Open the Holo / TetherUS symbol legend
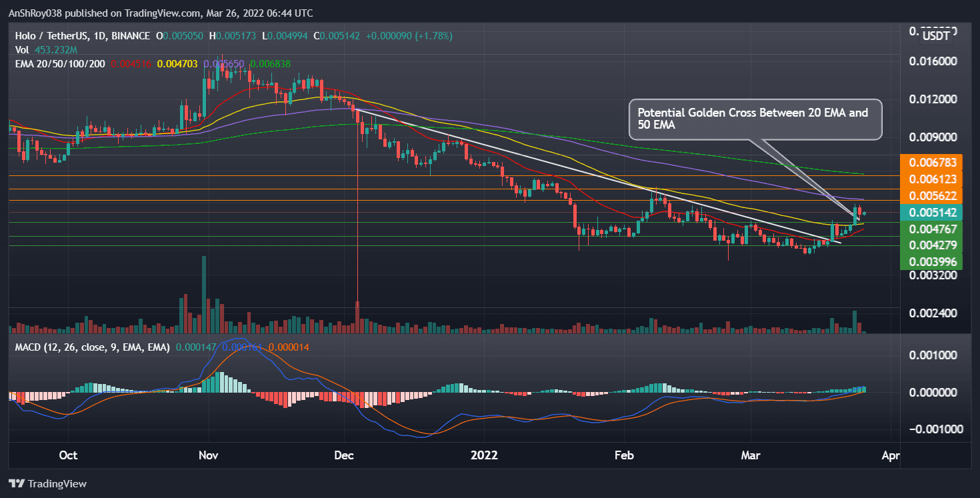Image resolution: width=980 pixels, height=498 pixels. pyautogui.click(x=55, y=36)
